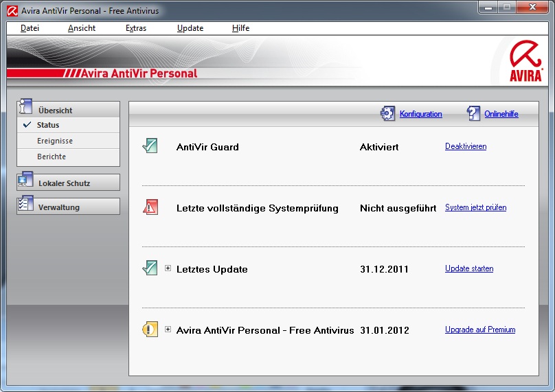Click the Onlinehilfe question mark icon

(x=473, y=113)
